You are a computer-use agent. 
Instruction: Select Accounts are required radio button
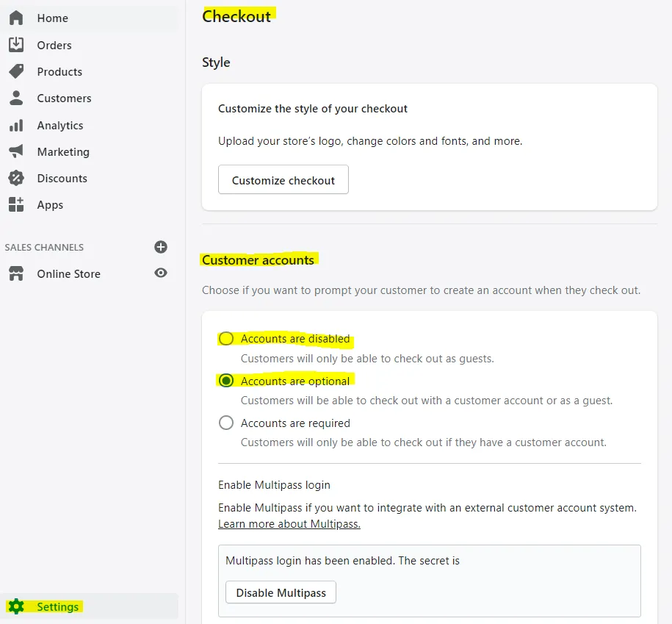pyautogui.click(x=226, y=423)
